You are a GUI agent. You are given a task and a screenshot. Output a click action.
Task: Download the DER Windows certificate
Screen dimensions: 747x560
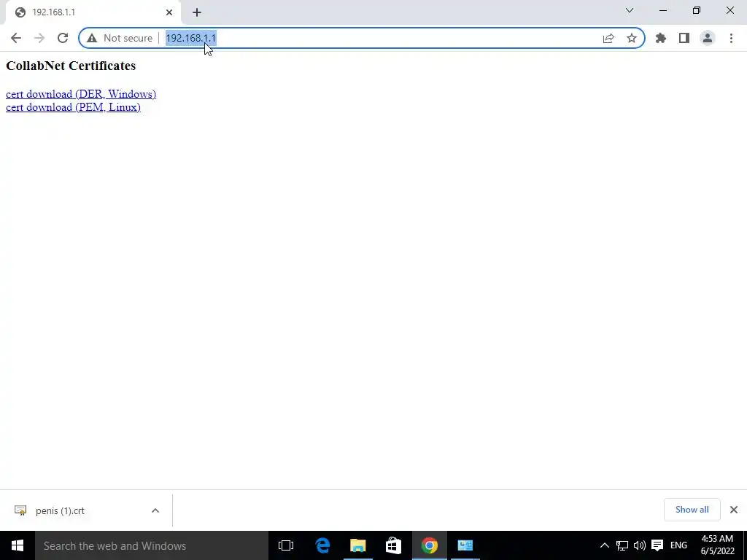81,94
